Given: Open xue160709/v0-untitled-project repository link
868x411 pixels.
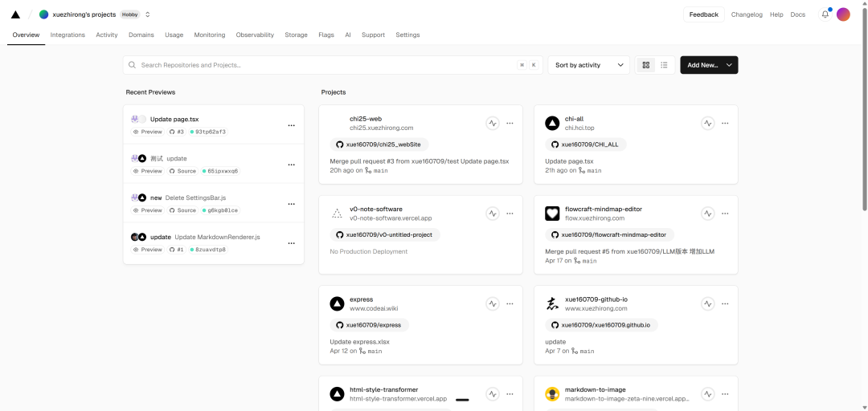Looking at the screenshot, I should [385, 234].
